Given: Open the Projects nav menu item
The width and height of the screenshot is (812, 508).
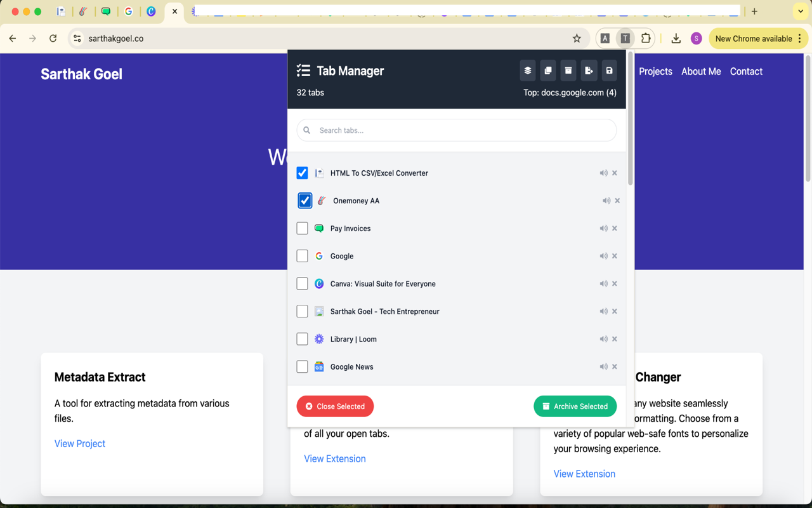Looking at the screenshot, I should [655, 72].
